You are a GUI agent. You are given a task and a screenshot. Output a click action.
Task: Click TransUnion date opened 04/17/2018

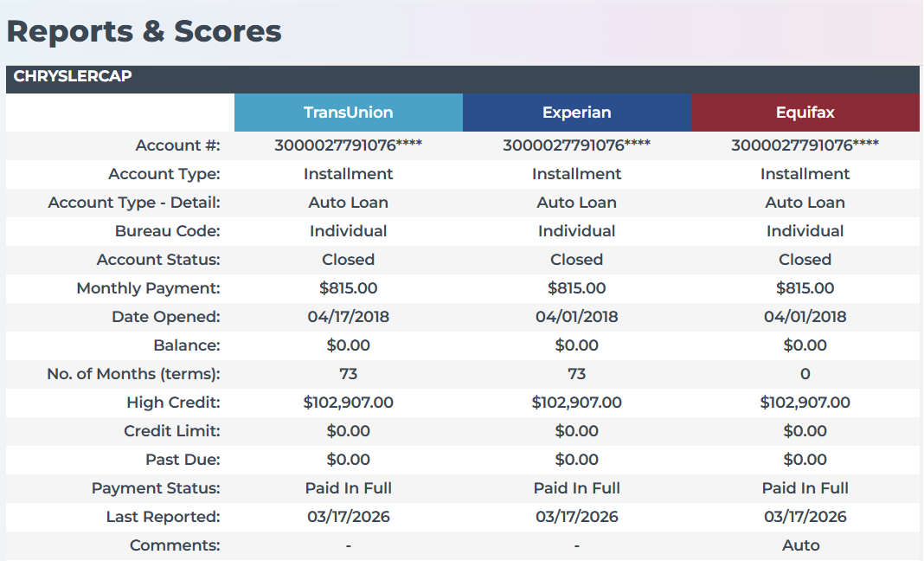349,317
